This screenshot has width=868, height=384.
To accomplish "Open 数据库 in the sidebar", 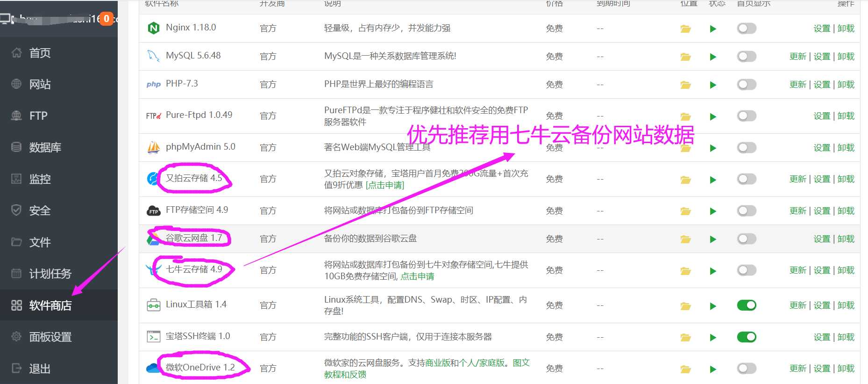I will point(59,147).
